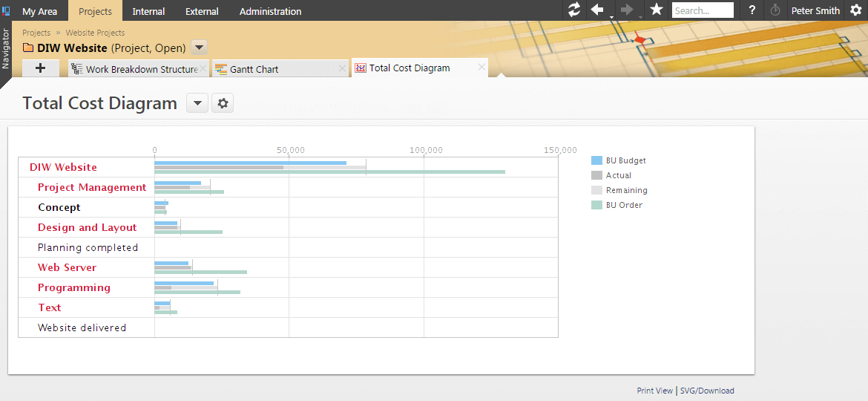Click the 50,000 axis label
The width and height of the screenshot is (868, 401).
click(291, 150)
